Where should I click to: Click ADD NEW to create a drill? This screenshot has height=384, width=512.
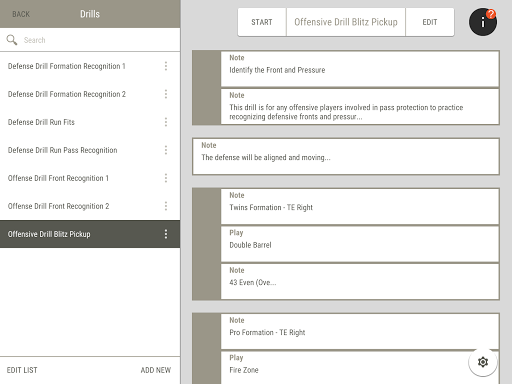156,370
